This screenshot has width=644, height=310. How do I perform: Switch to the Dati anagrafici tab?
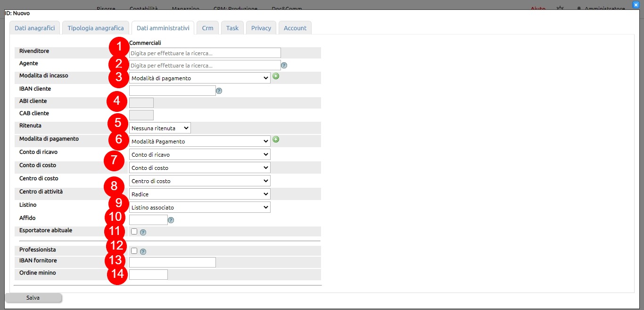click(x=35, y=28)
